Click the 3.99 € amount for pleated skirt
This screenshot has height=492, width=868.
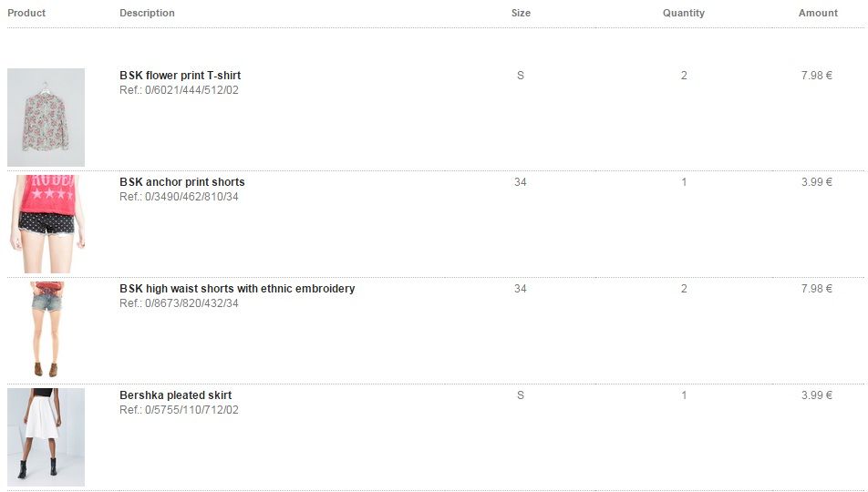click(816, 395)
